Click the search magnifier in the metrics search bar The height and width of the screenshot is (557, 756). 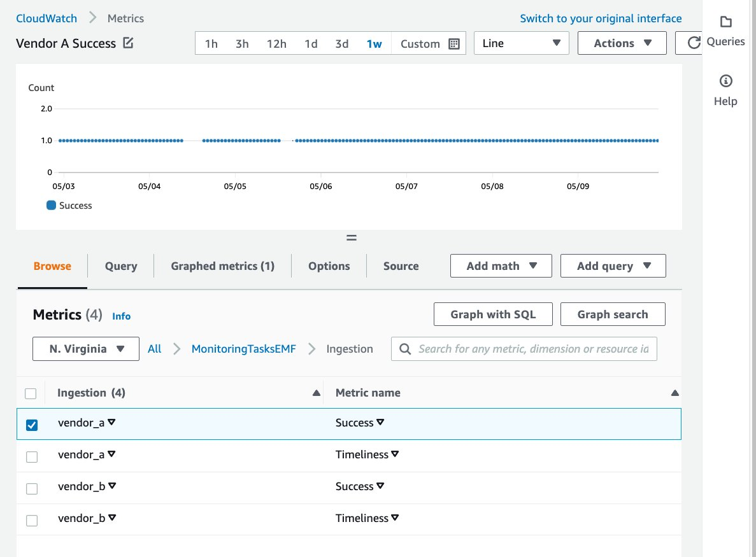[405, 349]
